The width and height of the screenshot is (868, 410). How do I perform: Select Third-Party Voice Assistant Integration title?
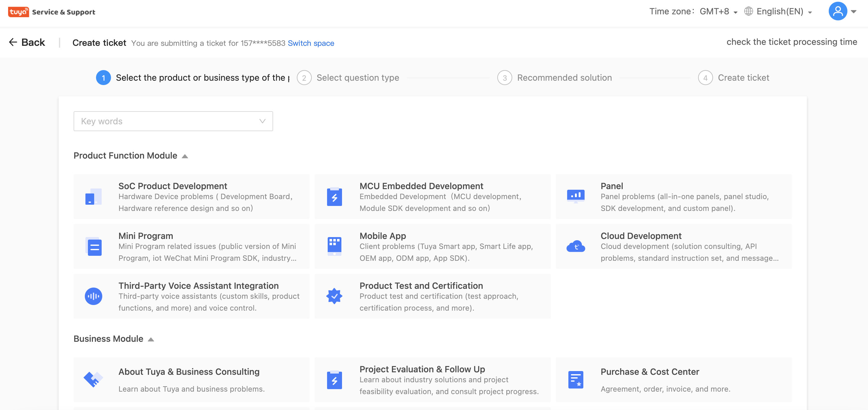point(199,285)
